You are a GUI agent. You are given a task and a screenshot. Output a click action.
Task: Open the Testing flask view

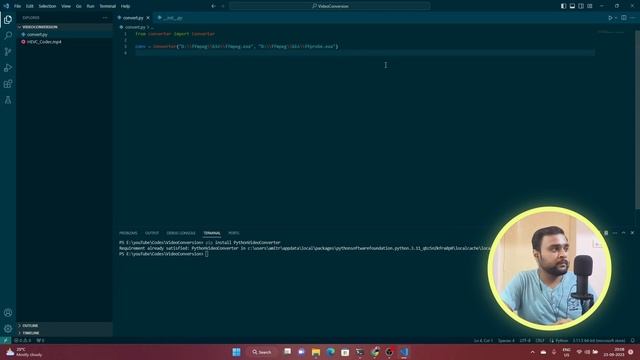[x=8, y=100]
